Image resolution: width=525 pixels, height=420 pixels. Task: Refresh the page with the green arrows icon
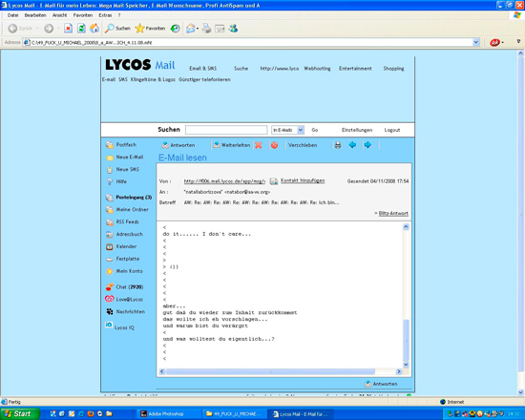click(81, 29)
